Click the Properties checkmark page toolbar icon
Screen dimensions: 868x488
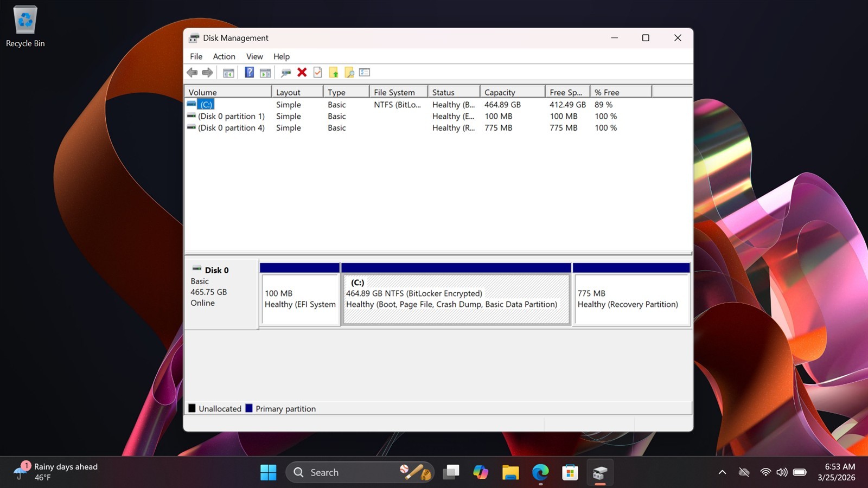point(318,73)
